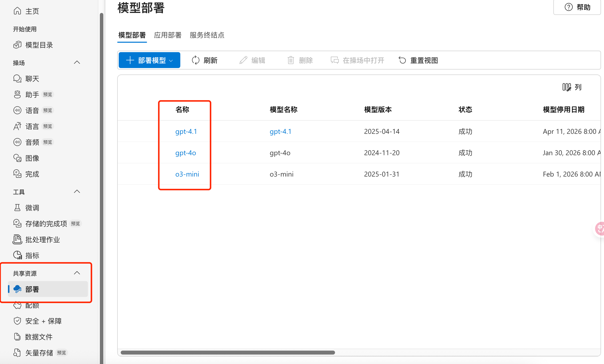Switch to the App deployments (应用部署) tab
Screen dimensions: 604x364
tap(168, 35)
